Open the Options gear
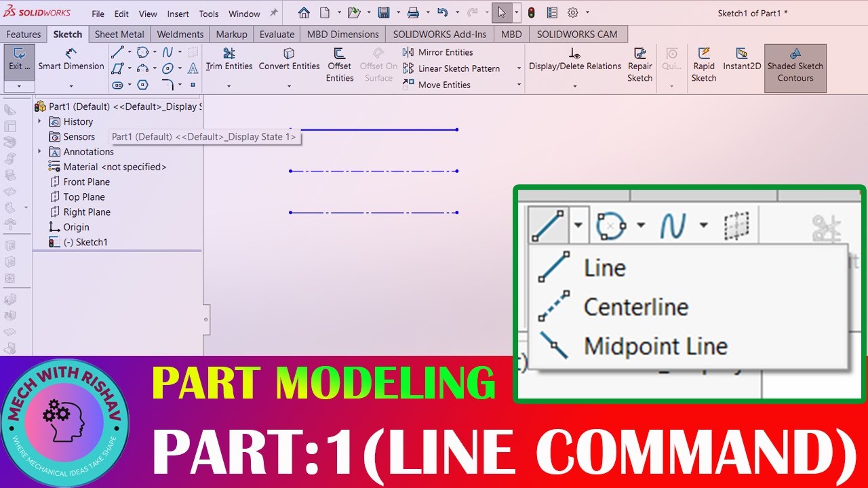 pyautogui.click(x=573, y=12)
